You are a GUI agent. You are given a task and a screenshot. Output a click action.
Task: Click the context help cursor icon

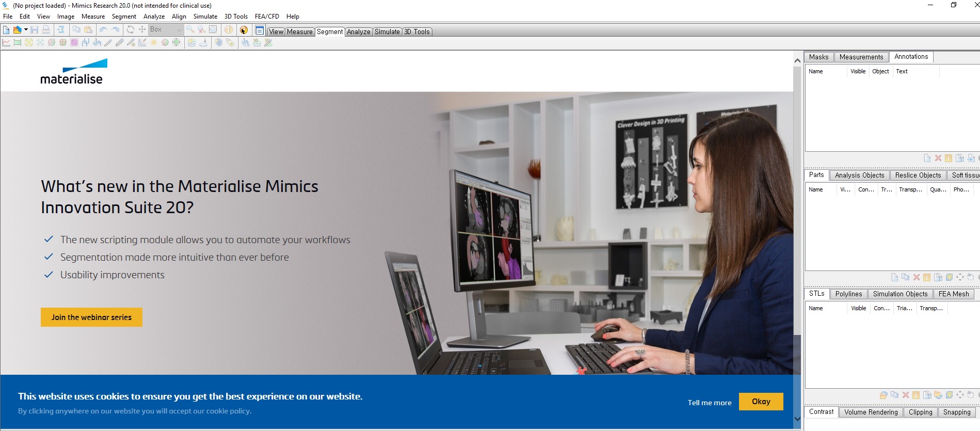(244, 30)
